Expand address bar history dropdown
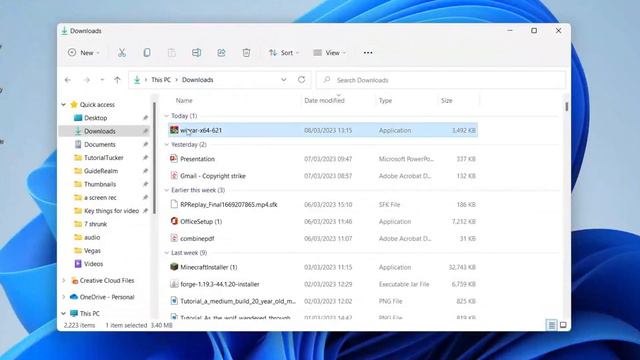The width and height of the screenshot is (640, 360). pyautogui.click(x=284, y=80)
